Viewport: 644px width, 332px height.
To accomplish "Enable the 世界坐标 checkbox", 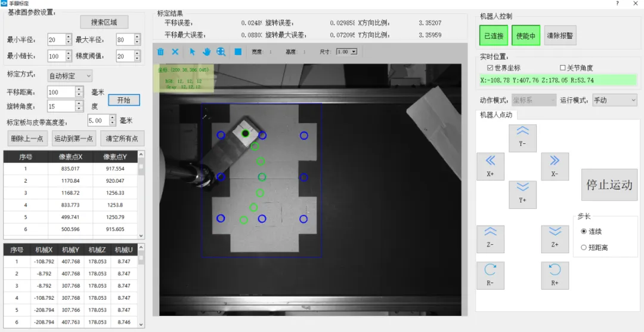I will click(489, 68).
